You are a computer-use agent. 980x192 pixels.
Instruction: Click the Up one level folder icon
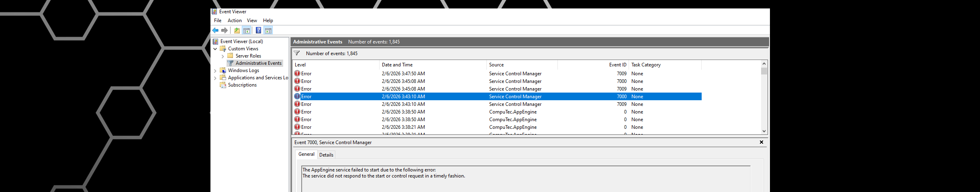click(237, 31)
